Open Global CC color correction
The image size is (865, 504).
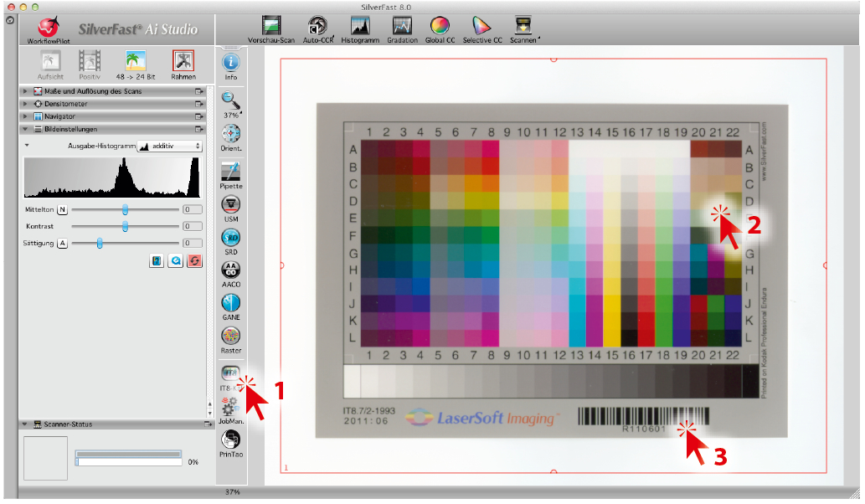440,29
